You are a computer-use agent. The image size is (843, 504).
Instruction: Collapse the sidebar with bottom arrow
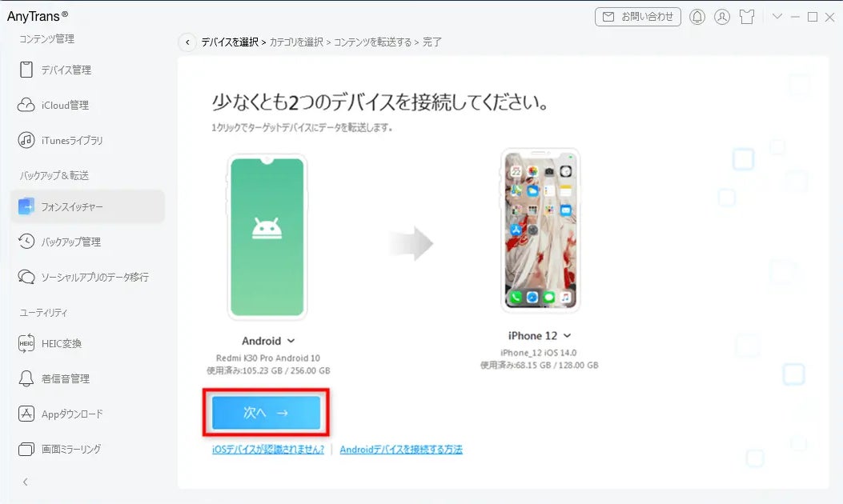26,482
